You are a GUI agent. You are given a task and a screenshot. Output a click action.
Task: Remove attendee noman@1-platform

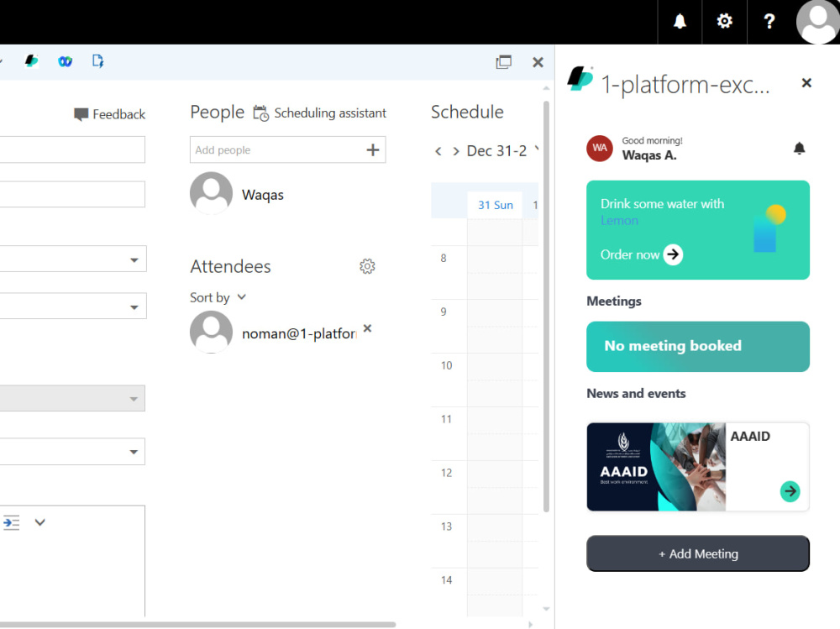[368, 328]
